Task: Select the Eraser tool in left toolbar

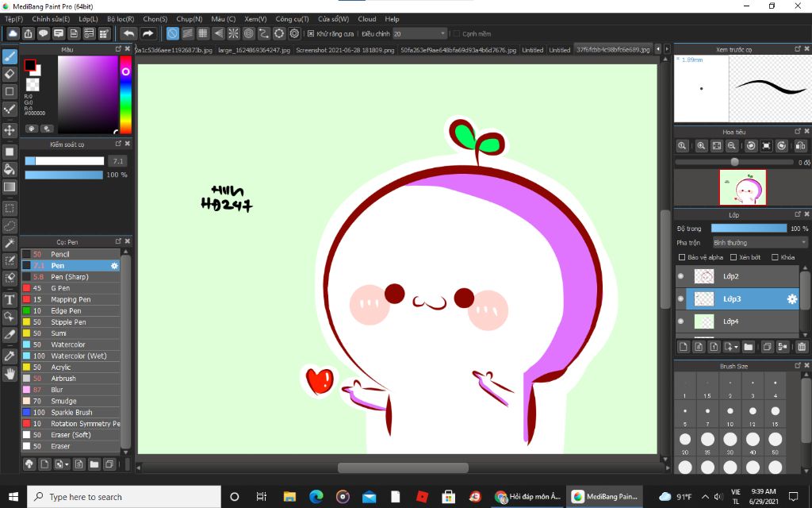Action: click(x=10, y=74)
